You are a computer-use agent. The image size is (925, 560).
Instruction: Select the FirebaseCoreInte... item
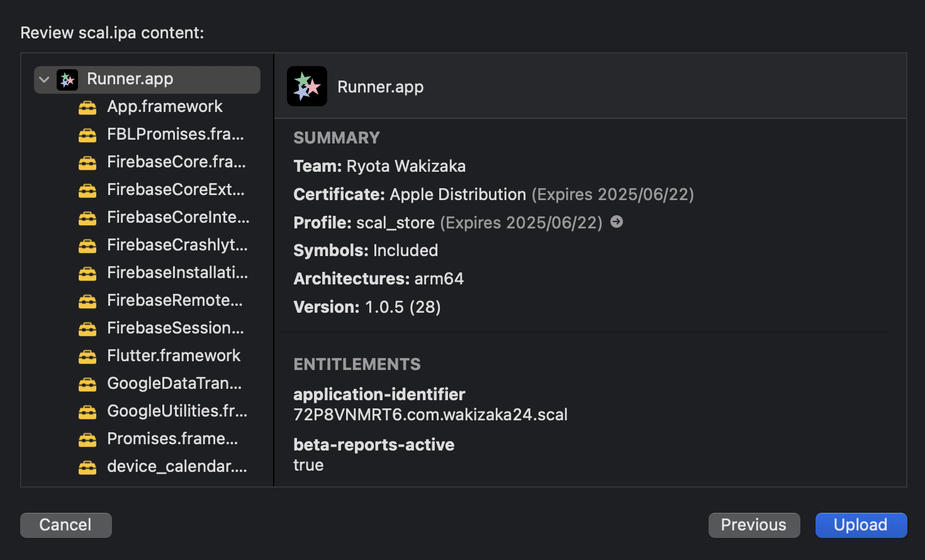(178, 217)
